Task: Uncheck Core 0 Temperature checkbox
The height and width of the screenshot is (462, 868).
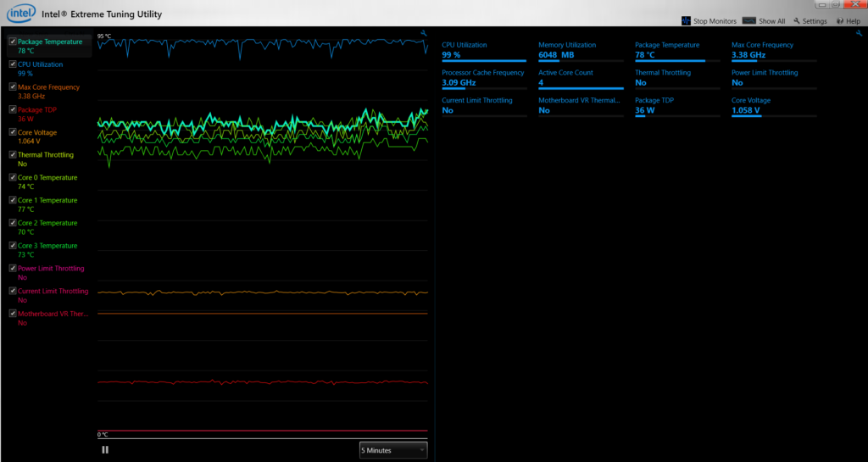Action: pos(13,178)
